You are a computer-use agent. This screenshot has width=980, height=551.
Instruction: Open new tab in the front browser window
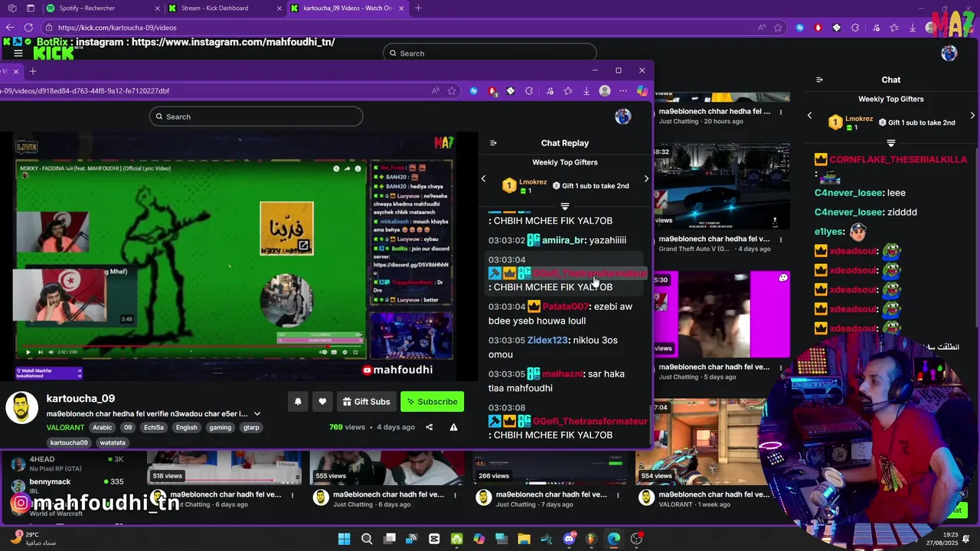(33, 71)
